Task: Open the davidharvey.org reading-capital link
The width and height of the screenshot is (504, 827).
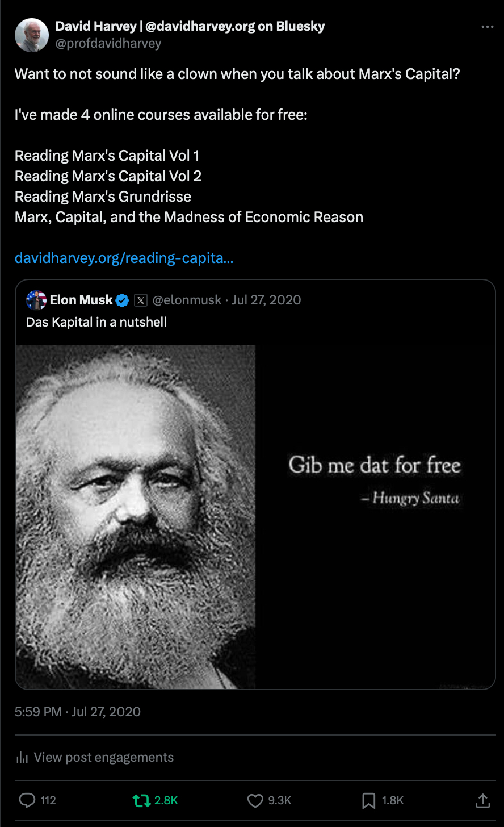Action: pos(124,258)
